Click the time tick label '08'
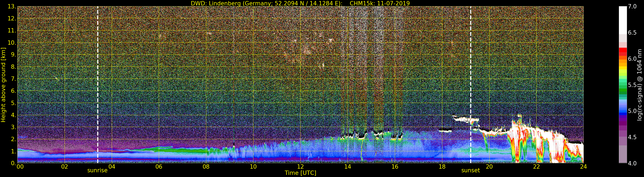Viewport: 644px width, 177px height. (206, 167)
